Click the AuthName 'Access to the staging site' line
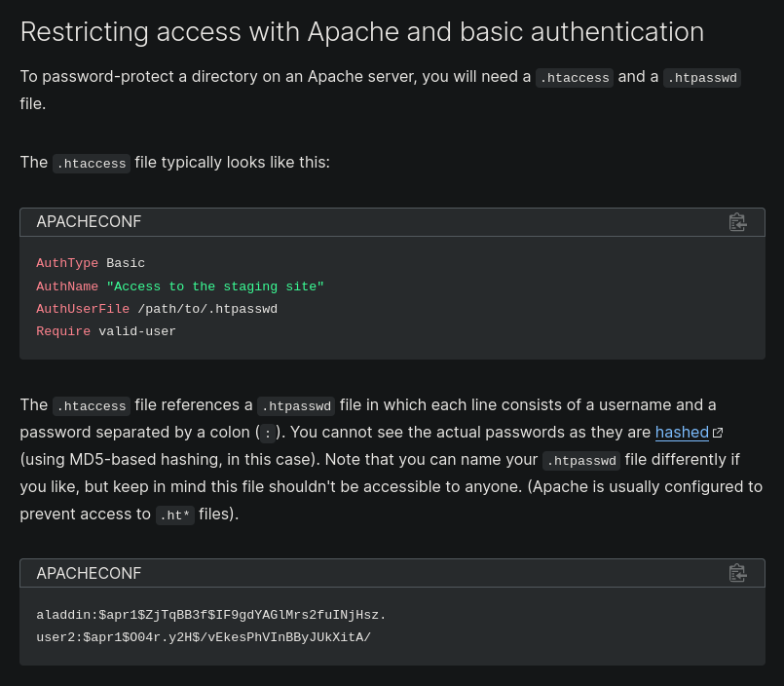The image size is (784, 686). click(179, 286)
